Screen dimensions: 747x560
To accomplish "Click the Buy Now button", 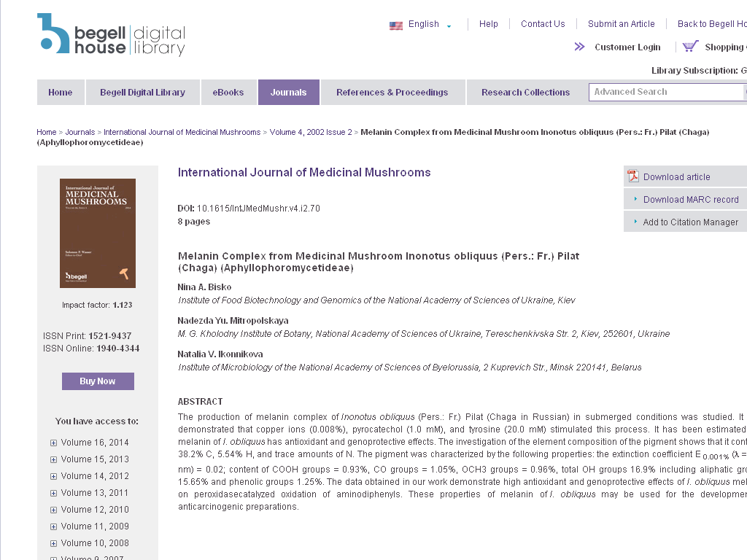I will [x=98, y=381].
